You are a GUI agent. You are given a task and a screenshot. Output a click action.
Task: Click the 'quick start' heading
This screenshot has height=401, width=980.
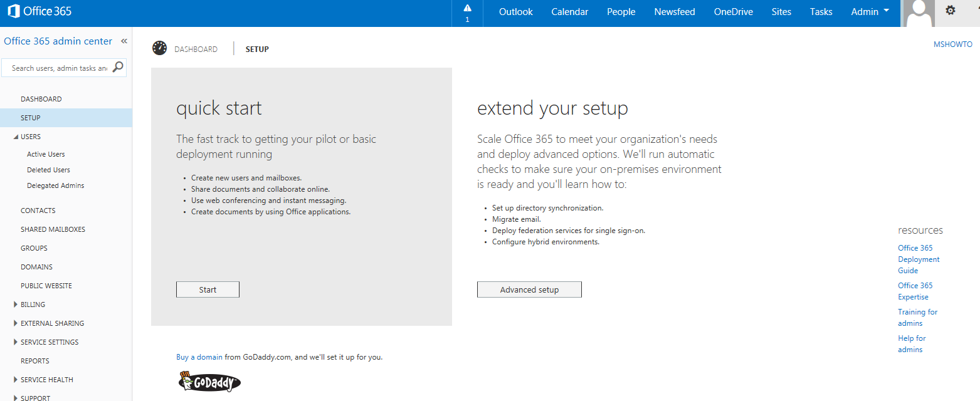point(219,108)
